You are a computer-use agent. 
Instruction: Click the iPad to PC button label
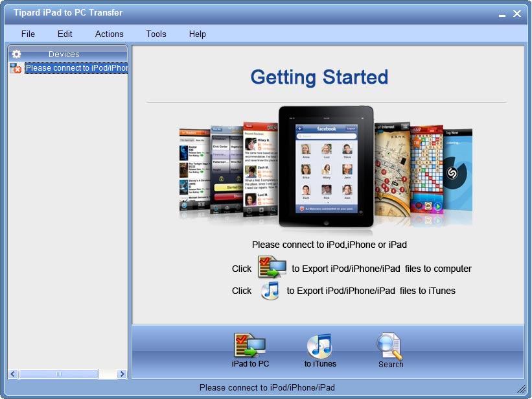[249, 365]
